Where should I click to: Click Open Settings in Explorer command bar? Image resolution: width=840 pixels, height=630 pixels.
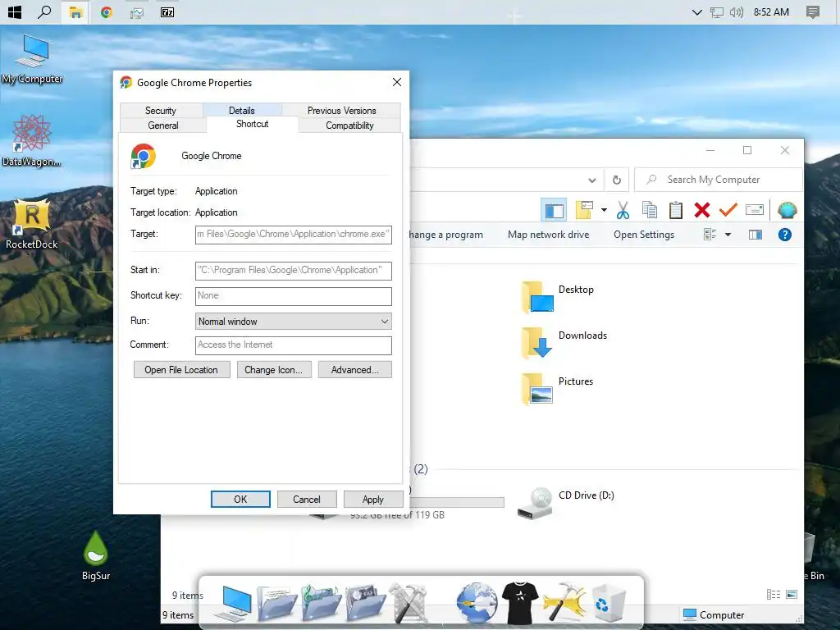[644, 235]
